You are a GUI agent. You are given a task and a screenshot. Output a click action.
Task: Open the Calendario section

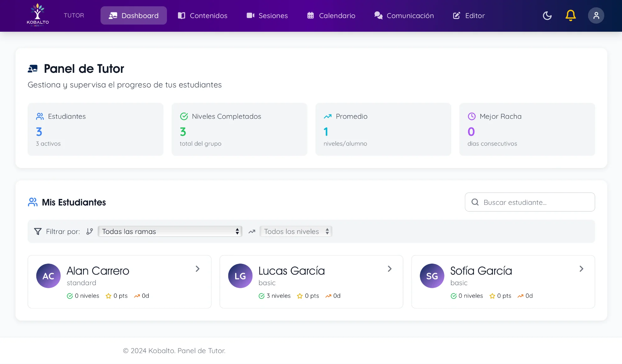tap(331, 16)
